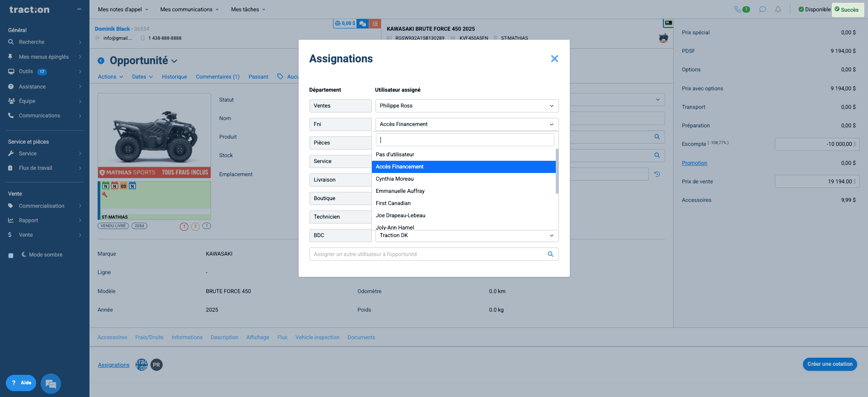Click the red wrench icon
Image resolution: width=868 pixels, height=397 pixels.
tap(105, 195)
